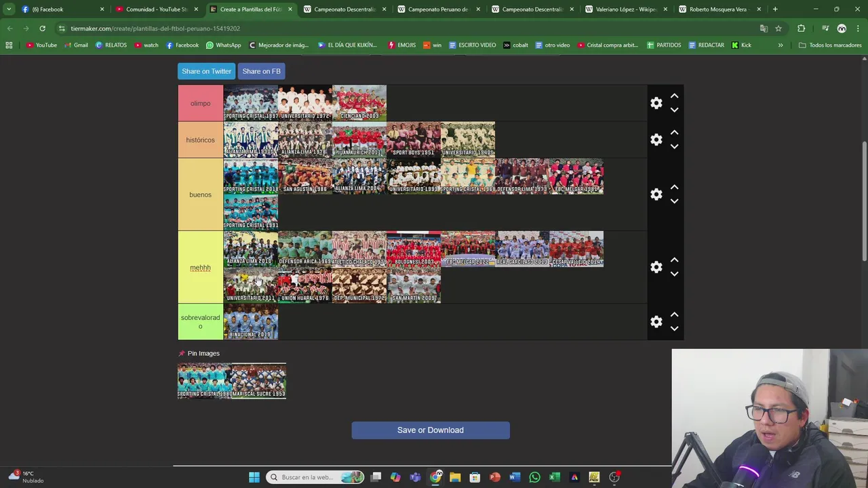Move históricos tier row down
Image resolution: width=868 pixels, height=488 pixels.
(x=674, y=146)
